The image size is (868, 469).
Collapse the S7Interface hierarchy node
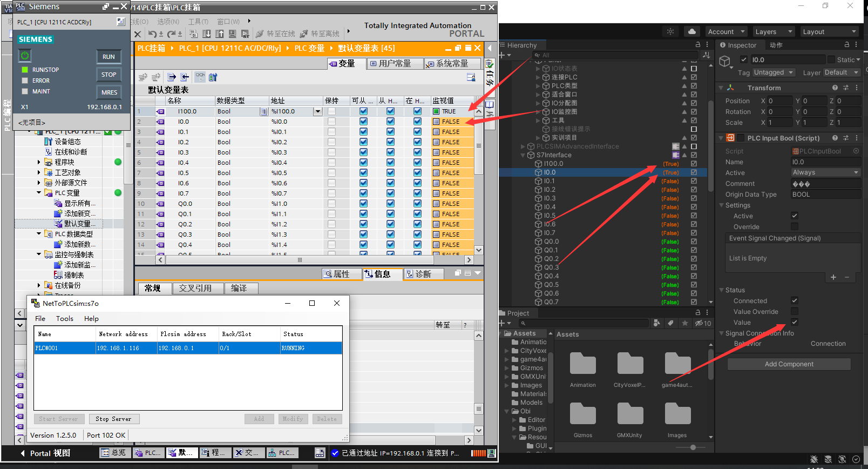click(x=523, y=155)
